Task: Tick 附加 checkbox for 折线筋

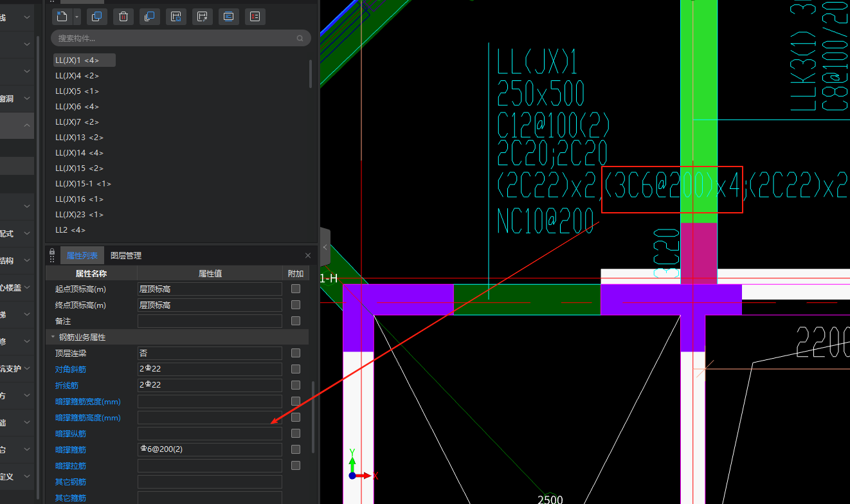Action: click(x=296, y=385)
